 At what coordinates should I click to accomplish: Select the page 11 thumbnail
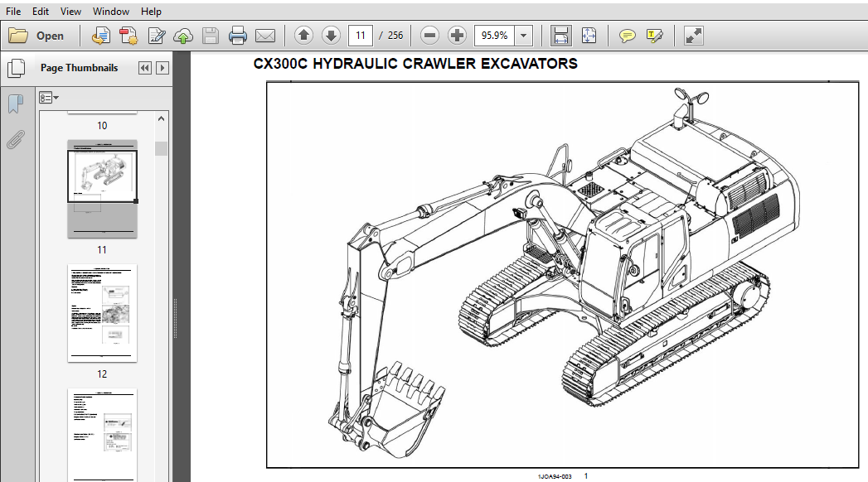pos(103,189)
